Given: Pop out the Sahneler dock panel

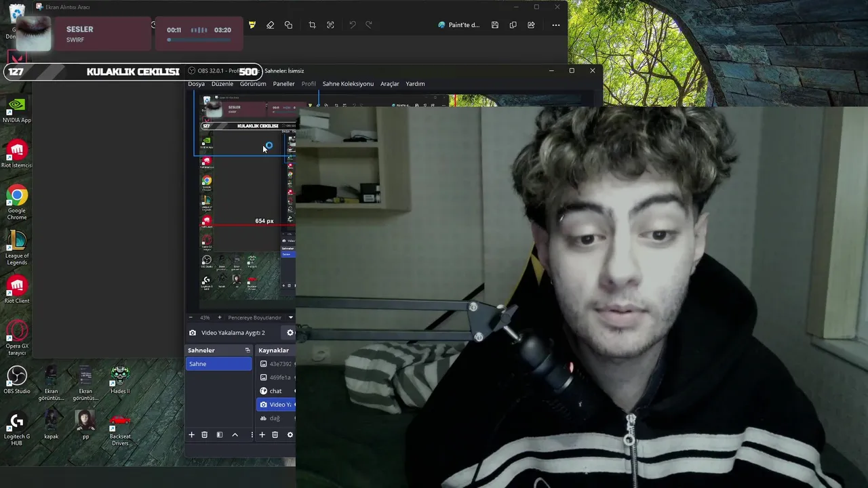Looking at the screenshot, I should pyautogui.click(x=248, y=350).
